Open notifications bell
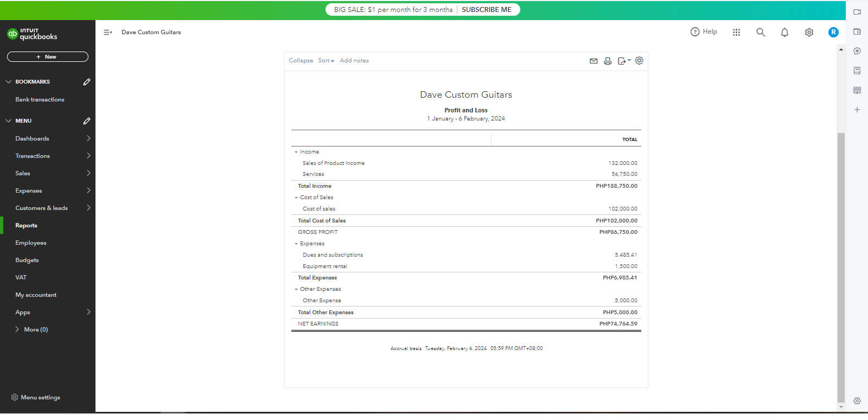868x420 pixels. pyautogui.click(x=784, y=33)
